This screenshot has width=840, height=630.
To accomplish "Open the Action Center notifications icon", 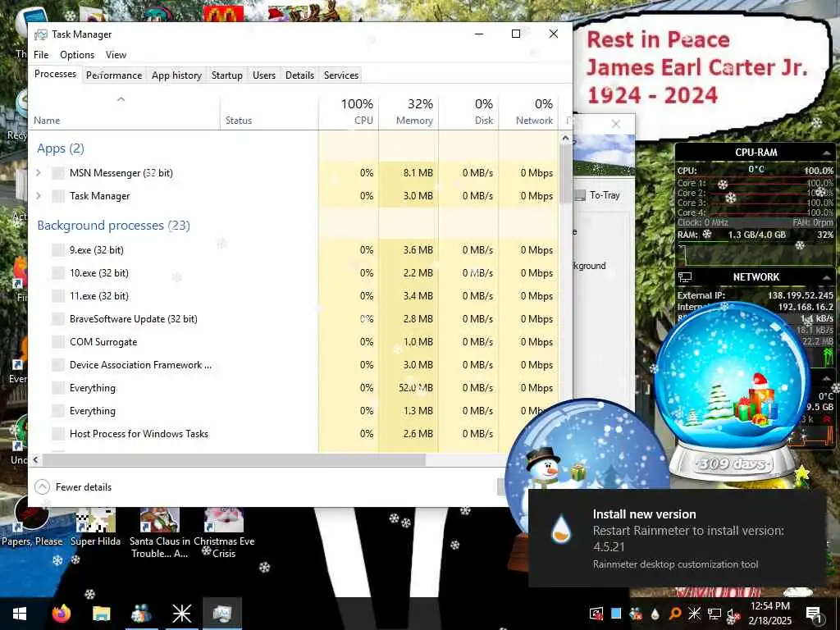I will pyautogui.click(x=813, y=614).
